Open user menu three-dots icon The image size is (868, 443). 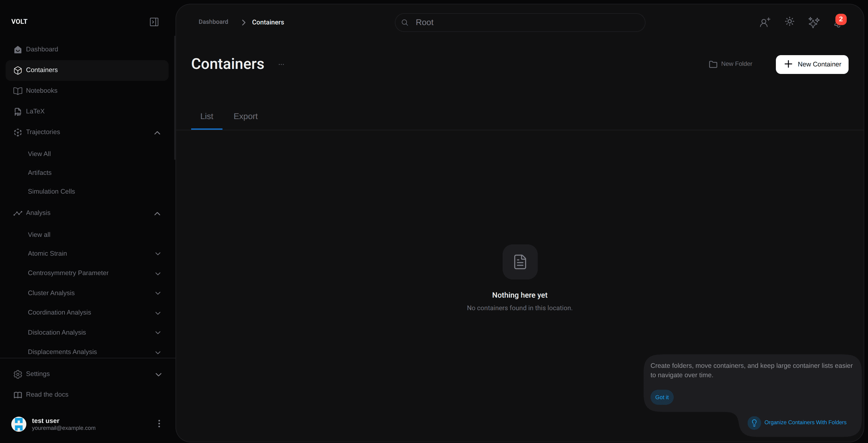click(159, 424)
